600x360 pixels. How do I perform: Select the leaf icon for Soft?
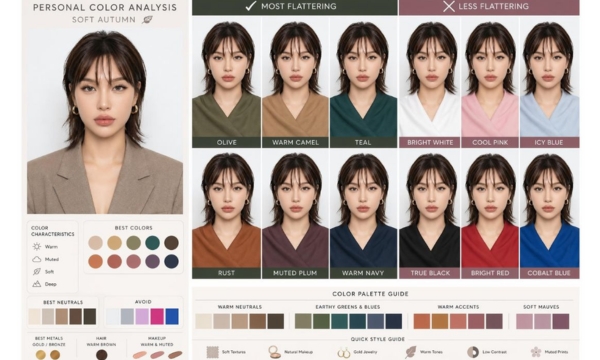(37, 272)
